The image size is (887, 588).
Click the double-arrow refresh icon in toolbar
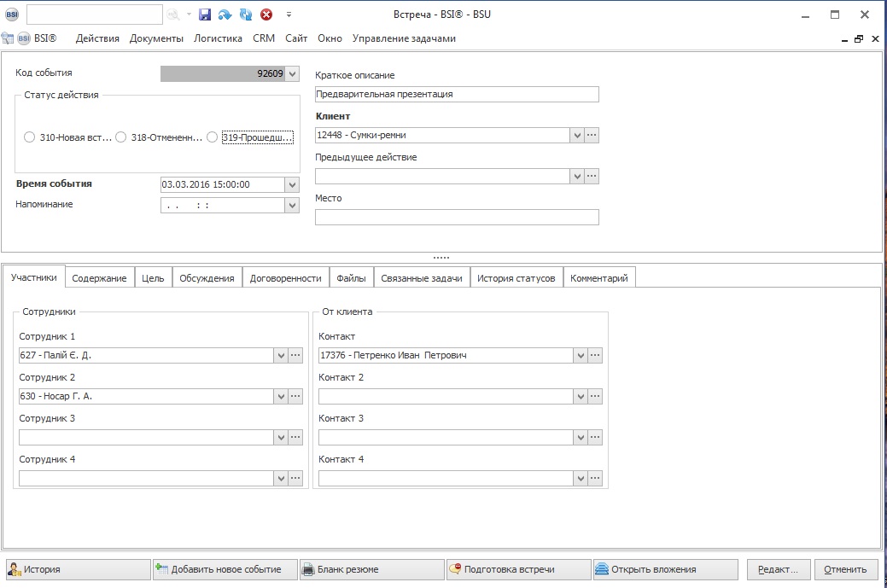pos(246,15)
